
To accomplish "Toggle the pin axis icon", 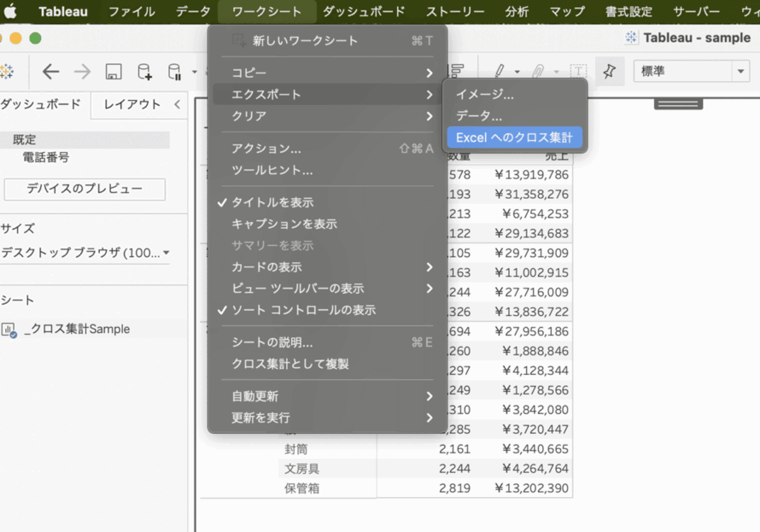I will click(609, 71).
